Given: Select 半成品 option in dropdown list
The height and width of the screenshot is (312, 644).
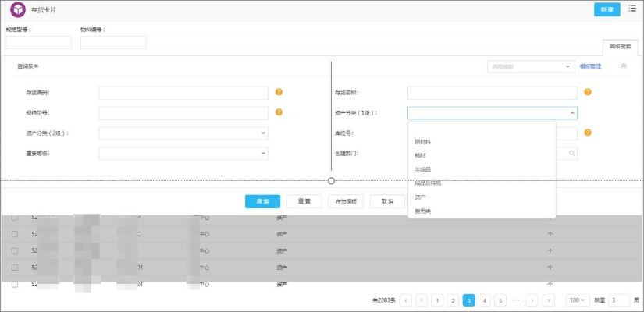Looking at the screenshot, I should [423, 169].
